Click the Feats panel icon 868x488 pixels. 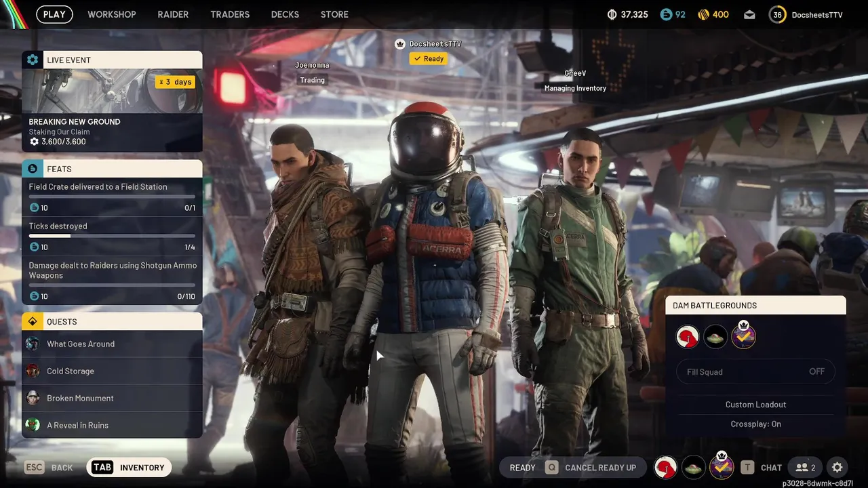pos(33,169)
